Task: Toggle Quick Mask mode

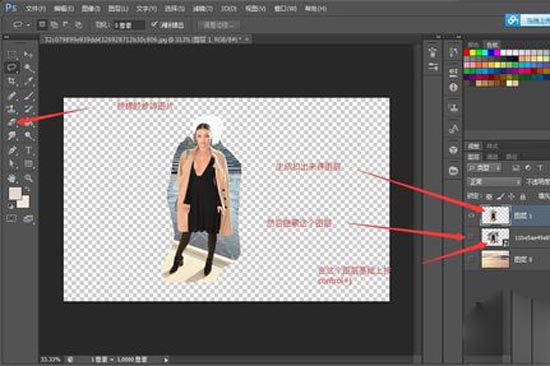Action: pos(12,219)
